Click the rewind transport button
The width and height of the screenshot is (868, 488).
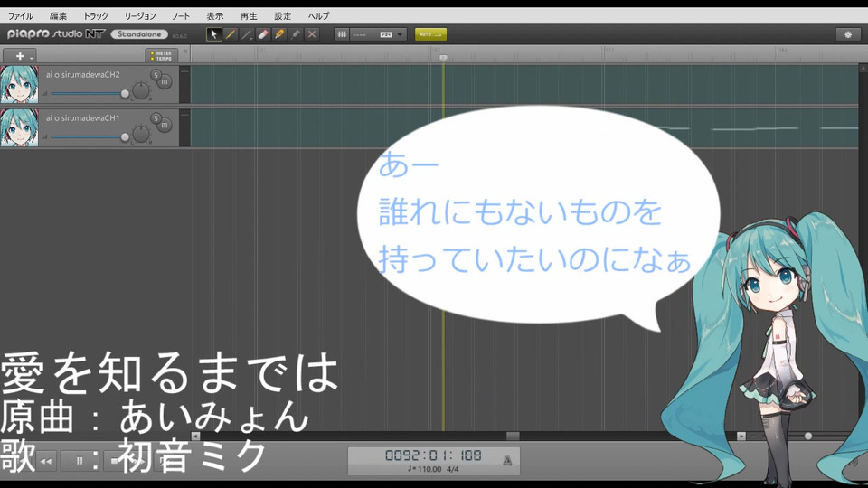tap(46, 460)
